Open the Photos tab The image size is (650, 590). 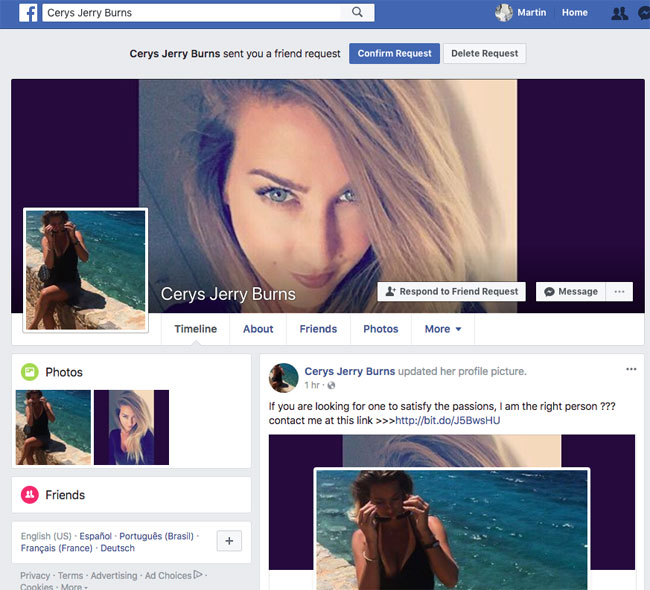pos(380,329)
